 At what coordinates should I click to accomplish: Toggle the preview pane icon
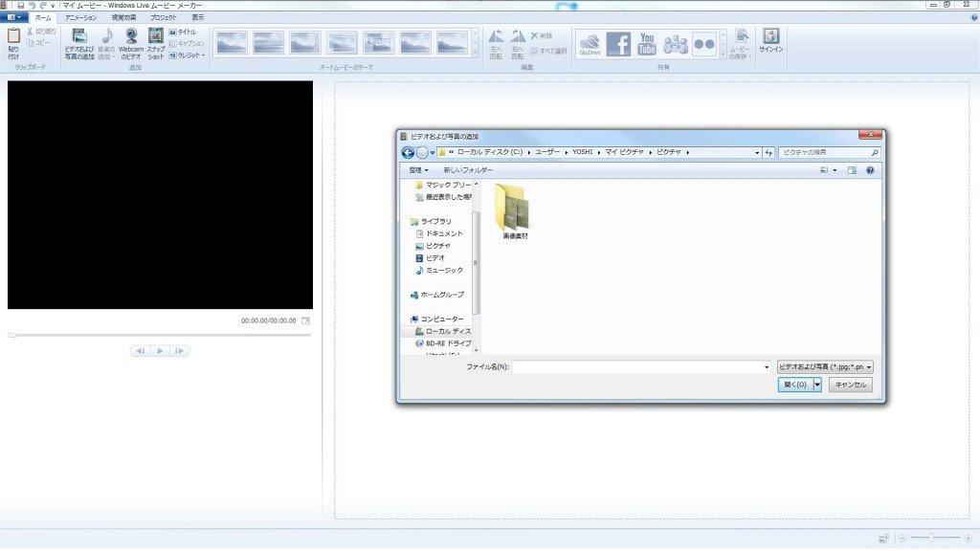(x=852, y=170)
